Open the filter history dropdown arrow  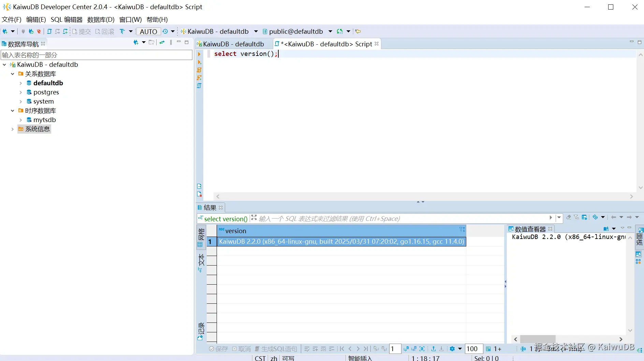[559, 217]
